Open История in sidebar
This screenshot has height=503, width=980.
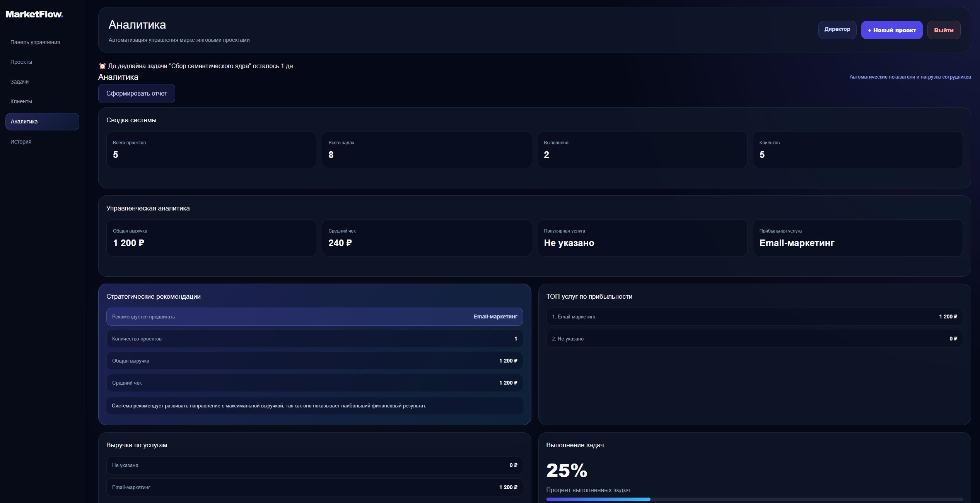[42, 142]
